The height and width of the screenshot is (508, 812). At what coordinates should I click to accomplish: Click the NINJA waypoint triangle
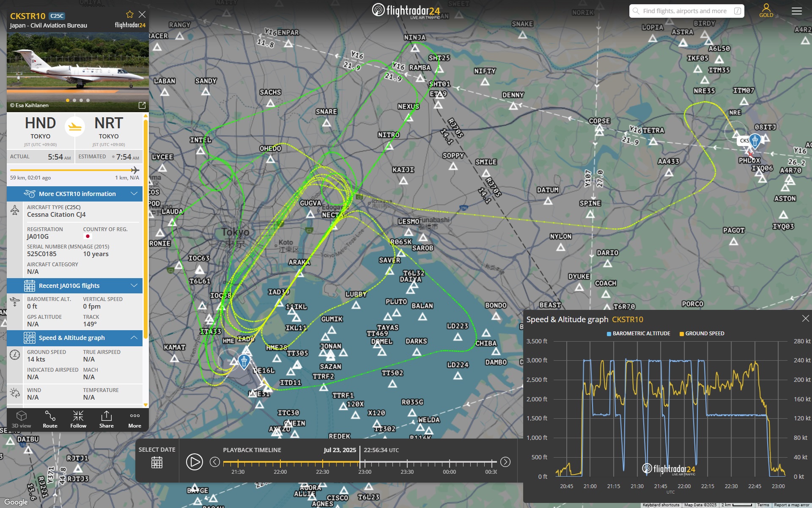point(415,48)
